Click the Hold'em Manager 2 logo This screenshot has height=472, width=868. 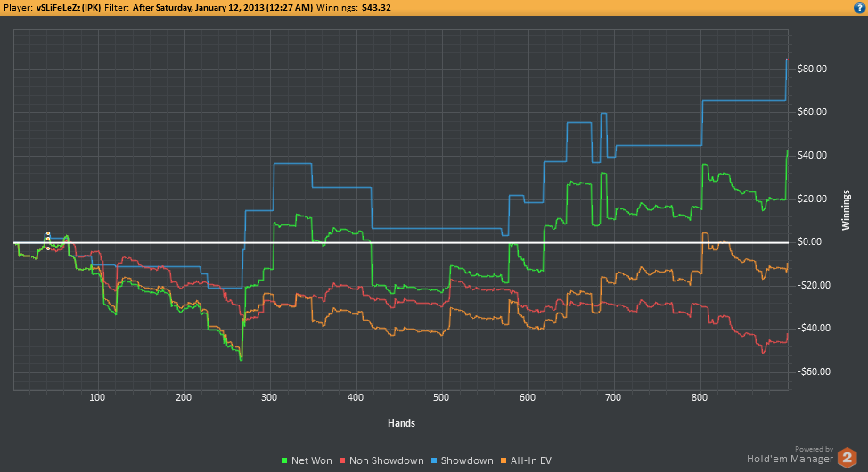tap(847, 458)
